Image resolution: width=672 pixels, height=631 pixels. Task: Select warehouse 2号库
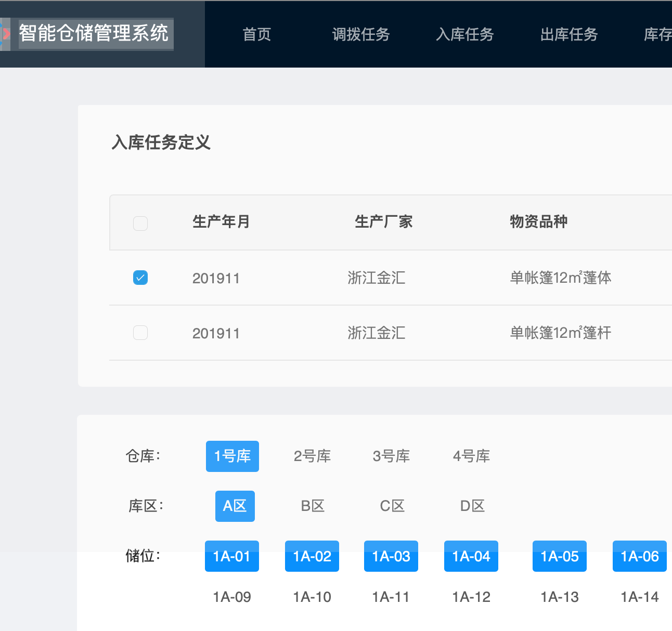pyautogui.click(x=312, y=456)
